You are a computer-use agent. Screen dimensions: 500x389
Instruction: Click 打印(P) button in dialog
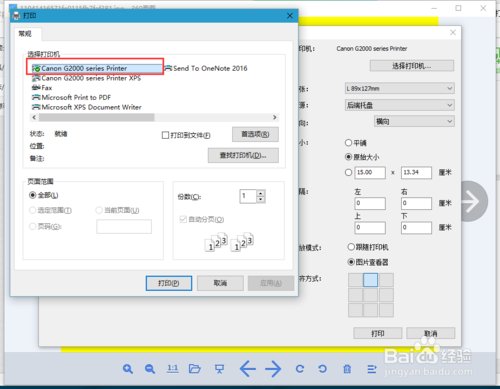tap(169, 283)
